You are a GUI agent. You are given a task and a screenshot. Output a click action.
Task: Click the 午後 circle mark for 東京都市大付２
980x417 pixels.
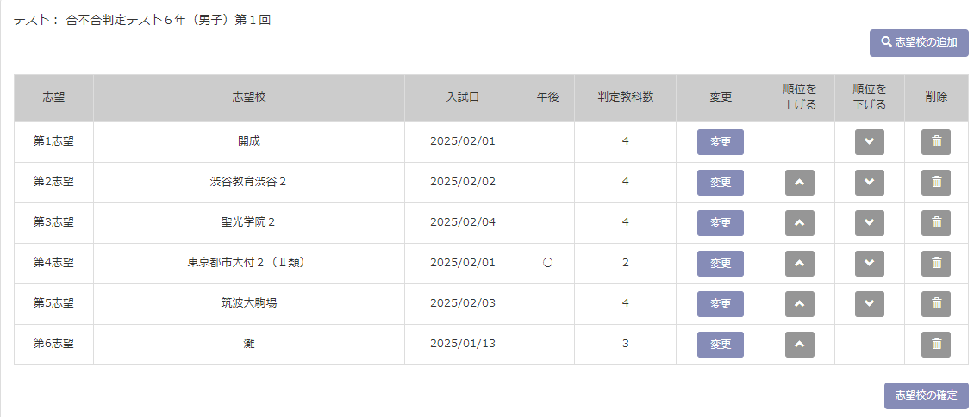click(x=547, y=264)
